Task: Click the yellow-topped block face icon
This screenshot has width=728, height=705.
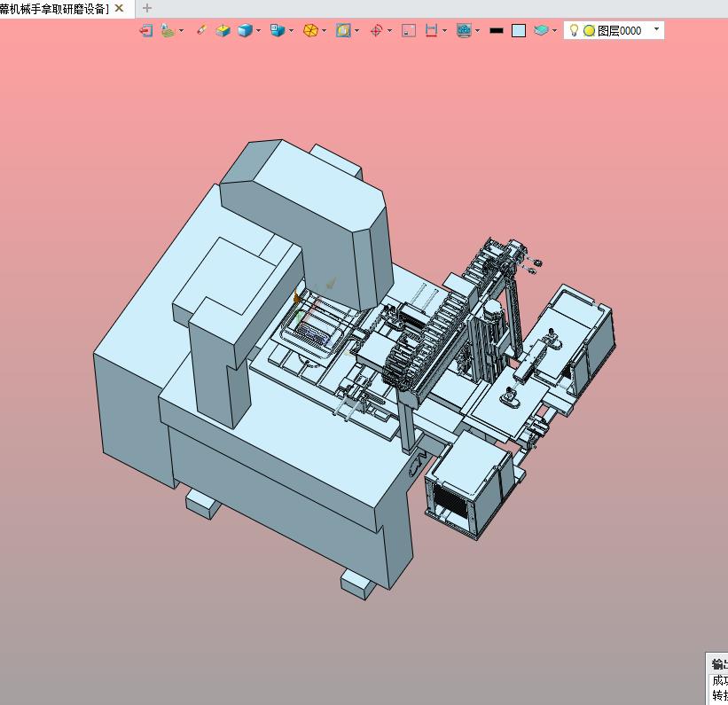Action: (223, 31)
